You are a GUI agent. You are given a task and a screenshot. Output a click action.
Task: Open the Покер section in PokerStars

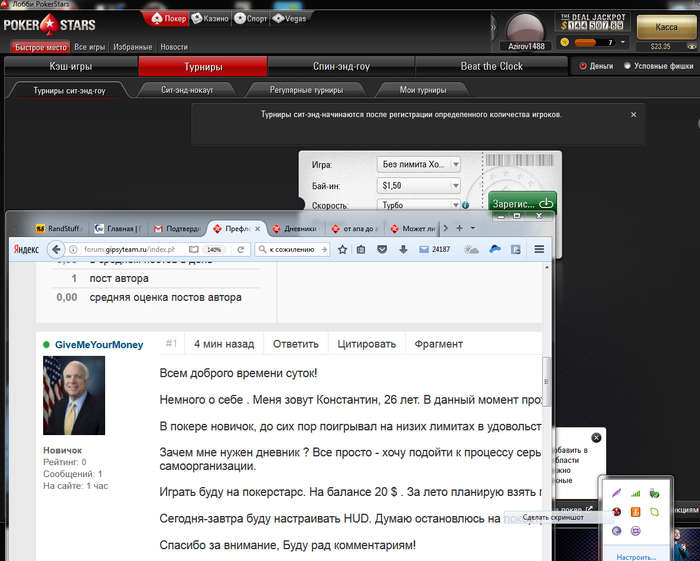168,18
